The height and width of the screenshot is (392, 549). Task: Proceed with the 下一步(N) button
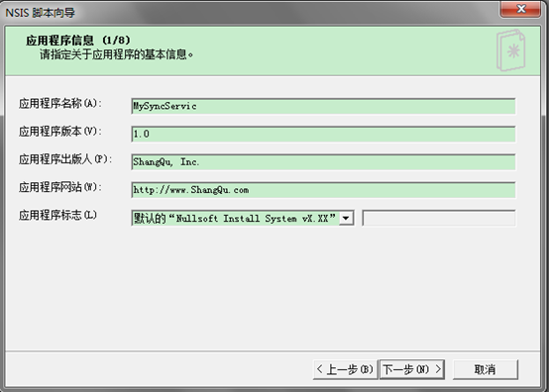[x=412, y=369]
